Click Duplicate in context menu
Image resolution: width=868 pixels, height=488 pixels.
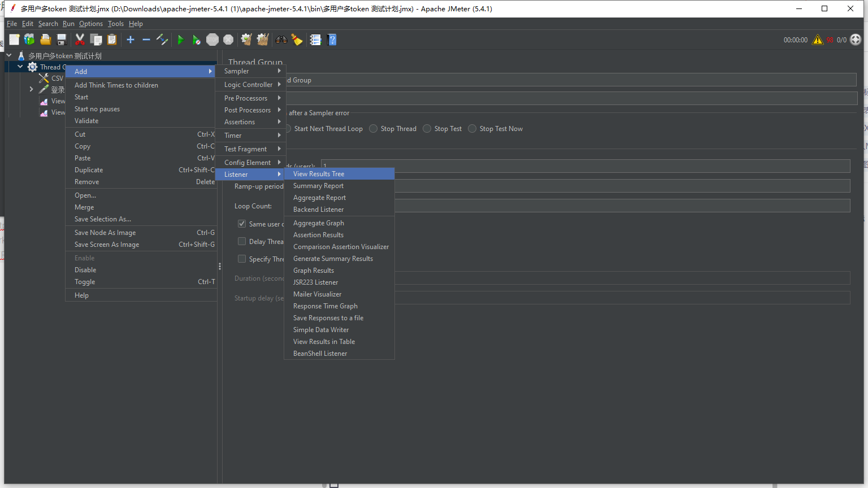pos(141,170)
